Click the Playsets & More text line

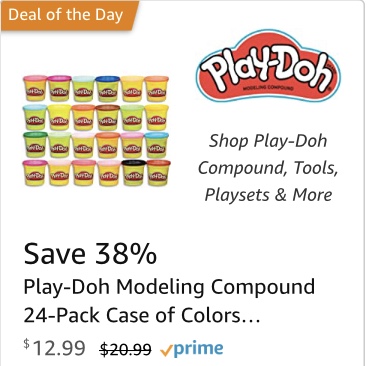tap(268, 195)
